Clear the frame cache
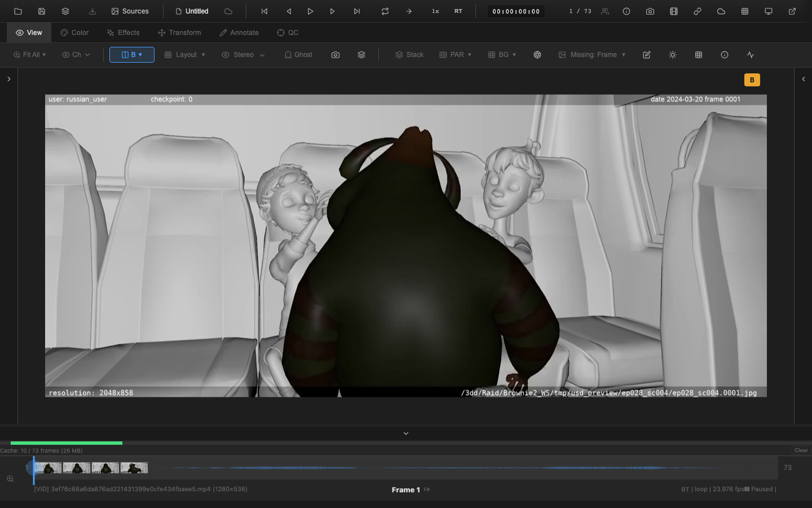The height and width of the screenshot is (508, 812). tap(801, 450)
